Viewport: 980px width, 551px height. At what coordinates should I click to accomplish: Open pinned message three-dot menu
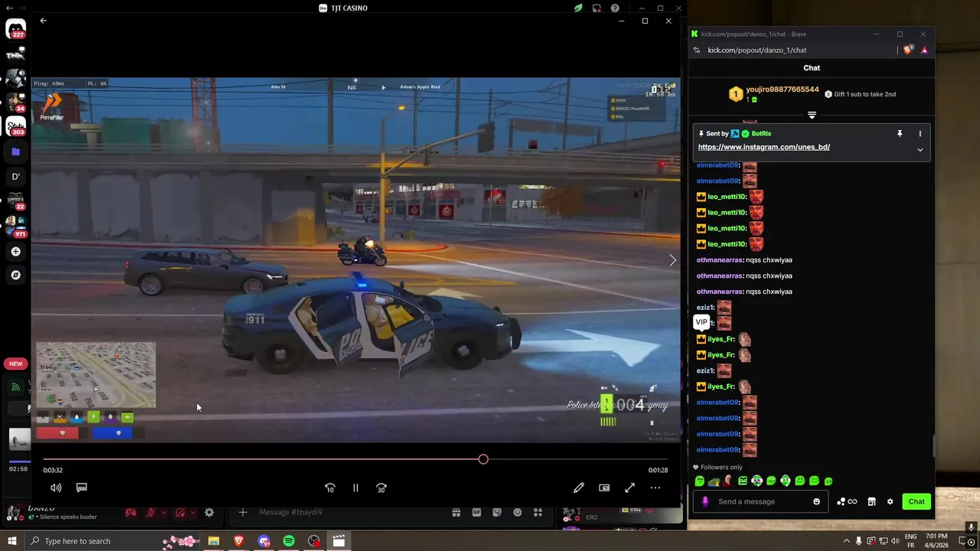920,134
